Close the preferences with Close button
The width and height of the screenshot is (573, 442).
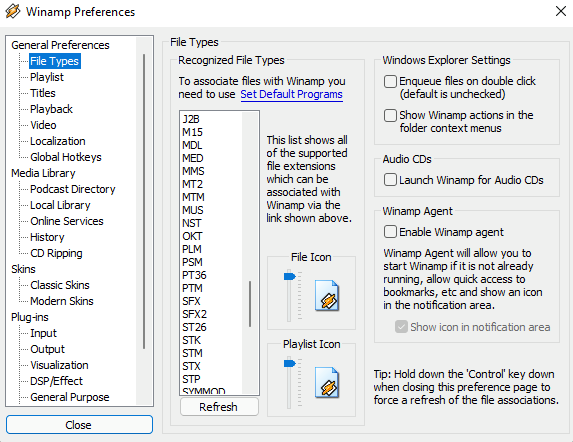(79, 424)
